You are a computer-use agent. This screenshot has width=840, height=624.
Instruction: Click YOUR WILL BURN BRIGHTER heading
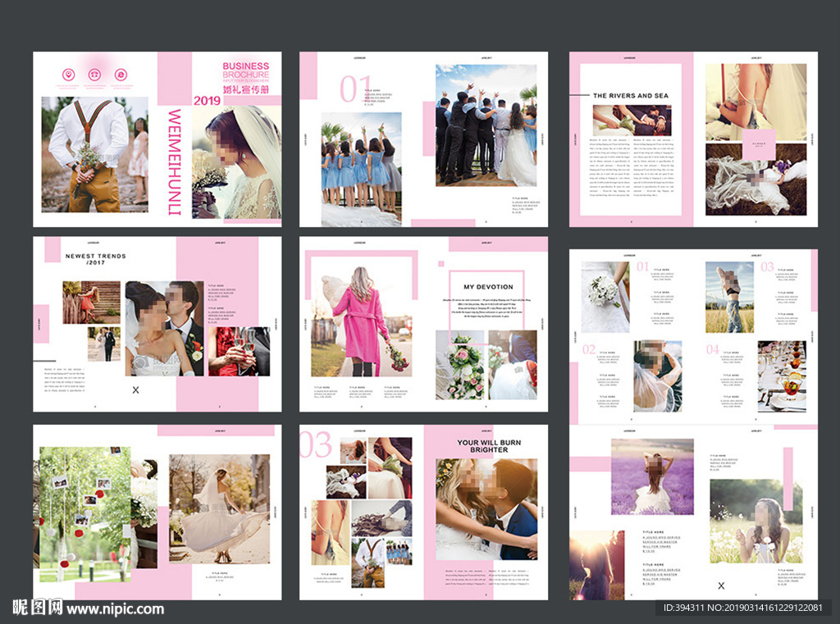click(489, 446)
